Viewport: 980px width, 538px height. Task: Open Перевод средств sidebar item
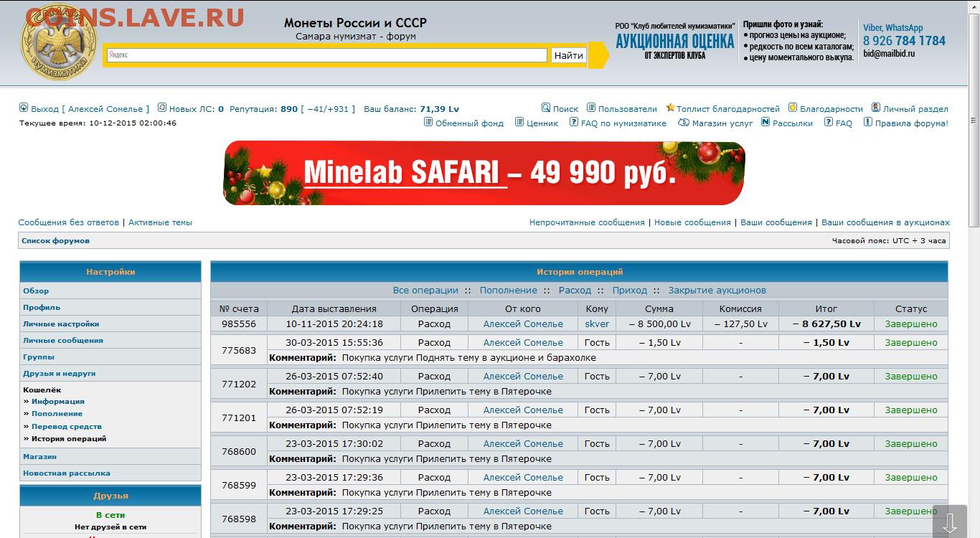pyautogui.click(x=67, y=427)
